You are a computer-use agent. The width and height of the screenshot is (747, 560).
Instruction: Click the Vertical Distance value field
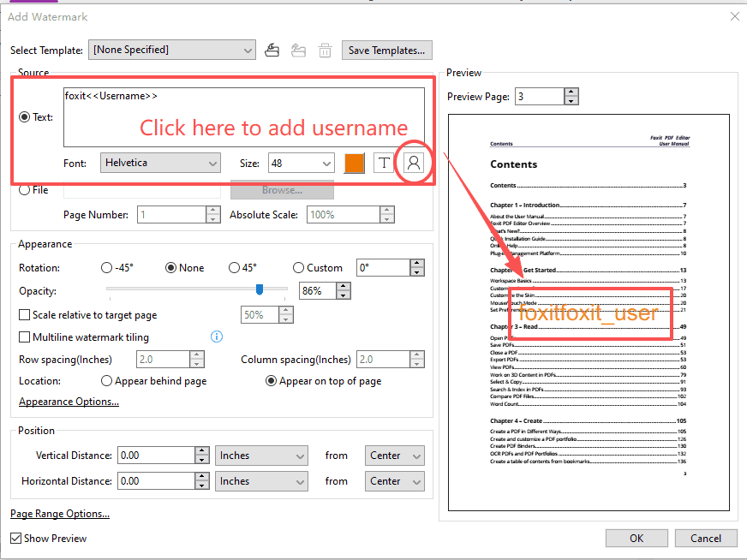pos(156,456)
